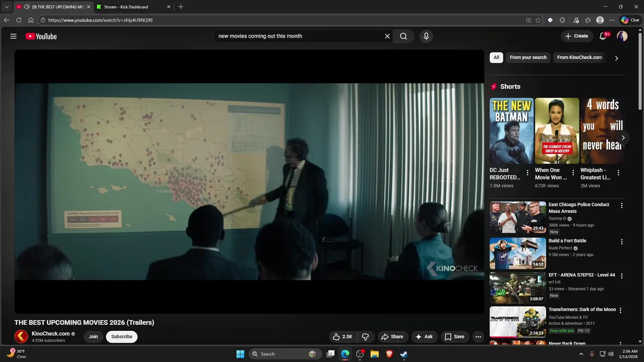Open the browser home page icon

pos(31,20)
